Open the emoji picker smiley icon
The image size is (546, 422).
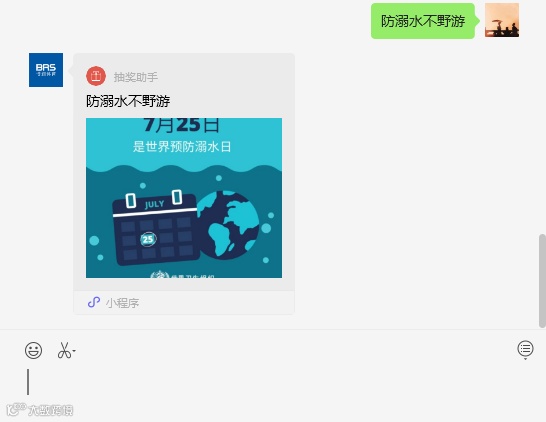point(33,350)
